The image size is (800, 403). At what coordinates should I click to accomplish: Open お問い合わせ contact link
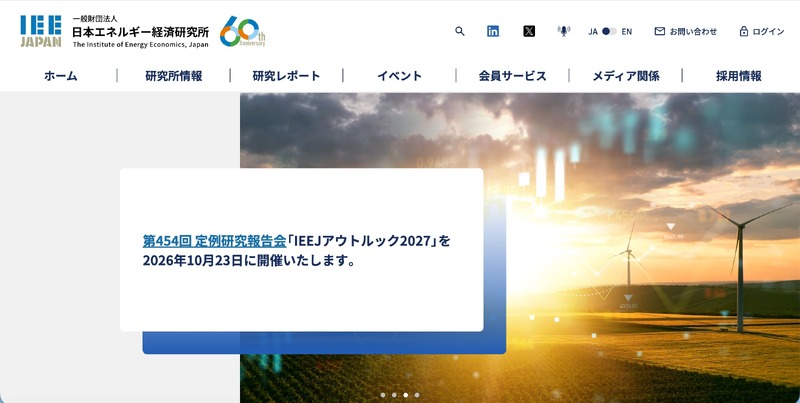point(686,31)
